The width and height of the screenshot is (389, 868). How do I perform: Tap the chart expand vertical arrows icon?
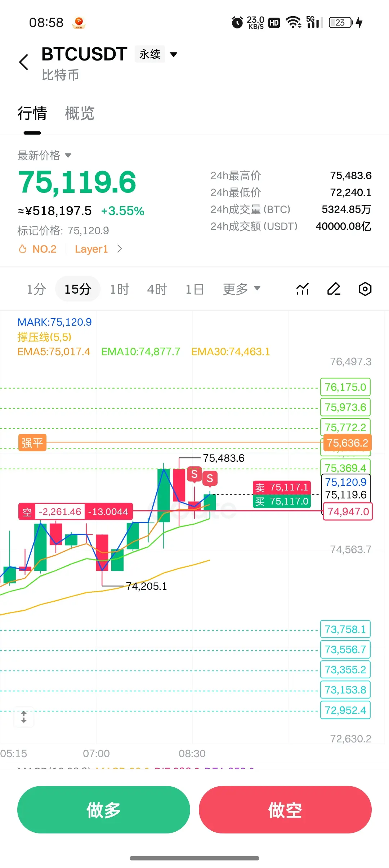(24, 717)
